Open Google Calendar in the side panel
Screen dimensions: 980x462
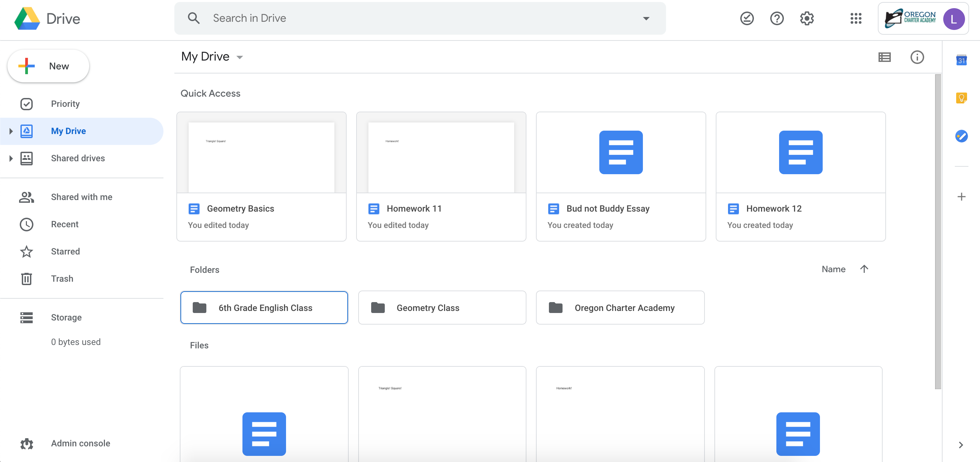[x=961, y=60]
